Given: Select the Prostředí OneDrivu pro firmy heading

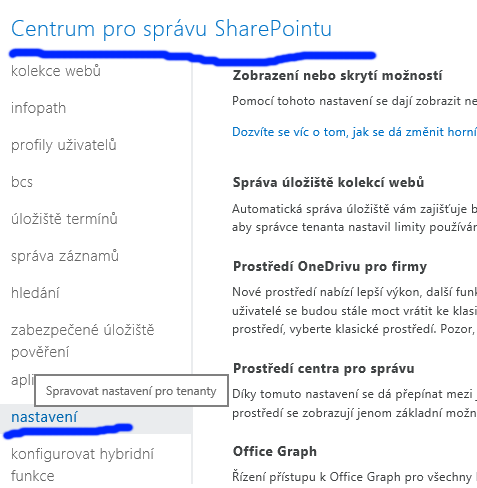Looking at the screenshot, I should [x=330, y=267].
